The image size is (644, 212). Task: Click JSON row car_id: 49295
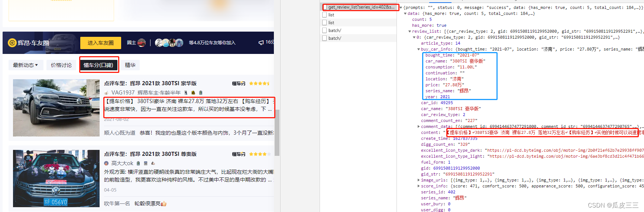[437, 103]
